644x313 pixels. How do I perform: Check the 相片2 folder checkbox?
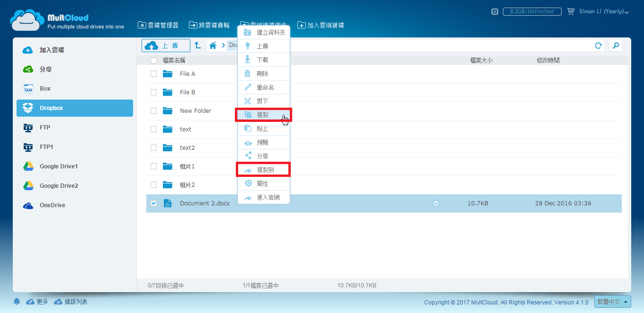coord(153,184)
